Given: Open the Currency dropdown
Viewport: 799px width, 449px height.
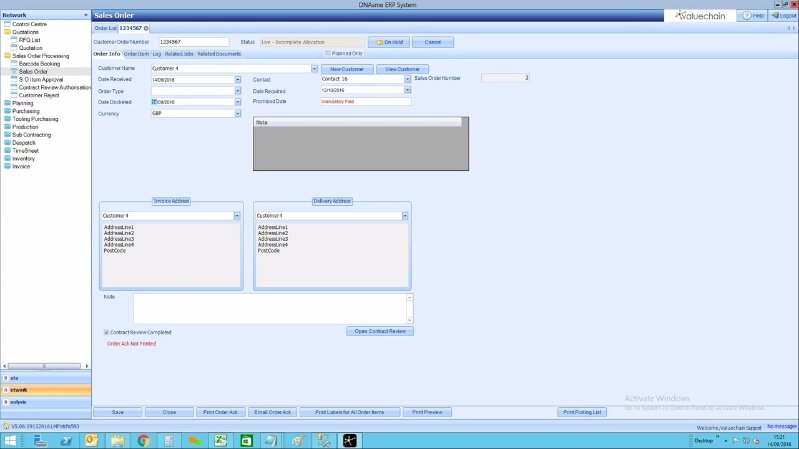Looking at the screenshot, I should coord(237,113).
